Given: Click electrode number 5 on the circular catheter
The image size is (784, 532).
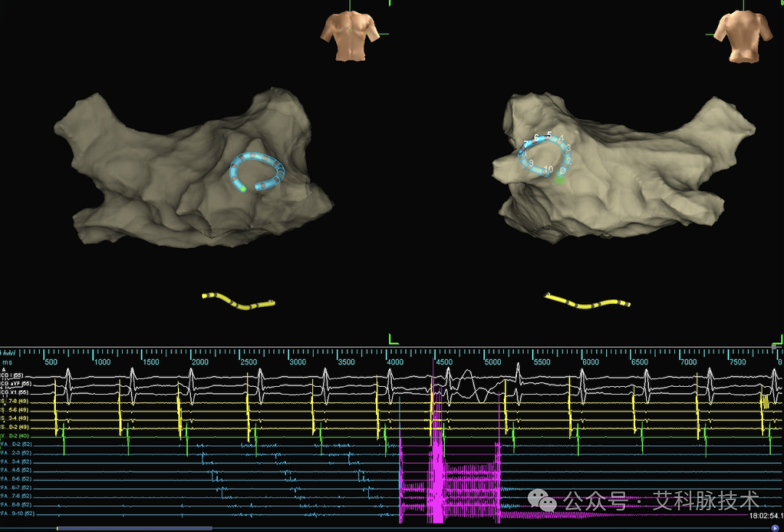Looking at the screenshot, I should click(549, 135).
